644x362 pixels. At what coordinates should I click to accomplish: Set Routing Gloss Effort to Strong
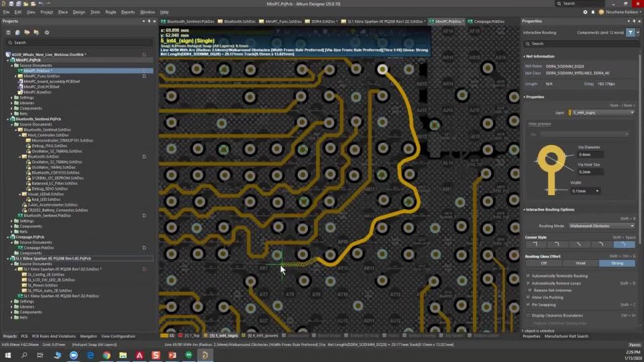(x=617, y=263)
